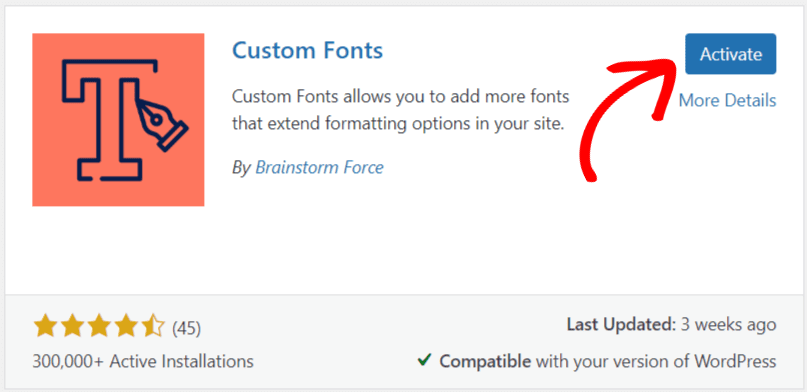This screenshot has height=392, width=807.
Task: Click the green compatibility checkmark icon
Action: coord(424,361)
